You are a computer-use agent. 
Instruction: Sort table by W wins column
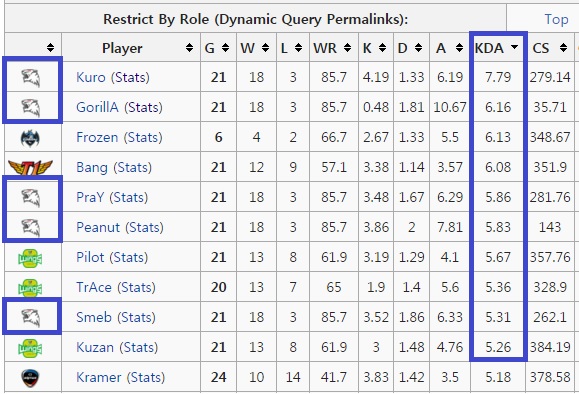(x=265, y=48)
